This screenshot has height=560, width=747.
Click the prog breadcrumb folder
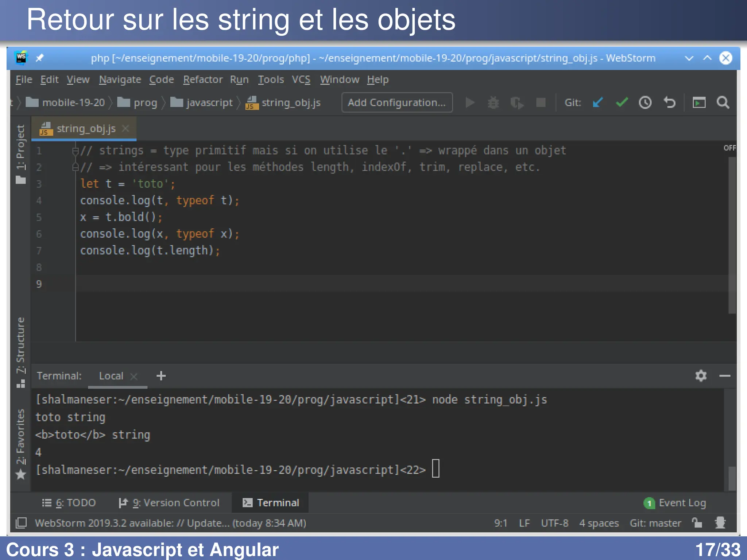pyautogui.click(x=138, y=103)
